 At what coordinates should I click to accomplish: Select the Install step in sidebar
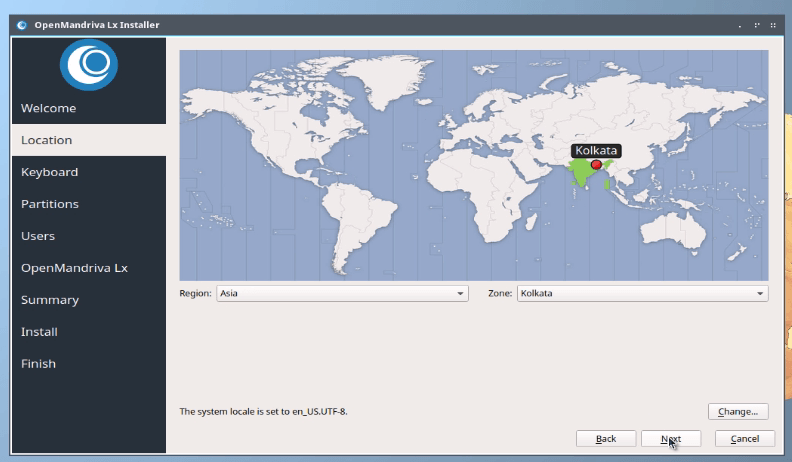(x=89, y=332)
